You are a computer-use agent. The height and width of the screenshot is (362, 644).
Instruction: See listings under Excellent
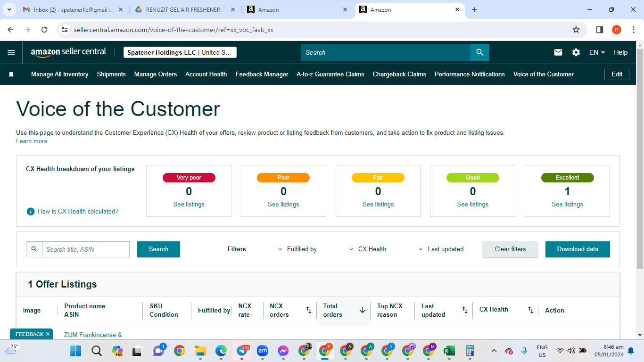click(567, 205)
